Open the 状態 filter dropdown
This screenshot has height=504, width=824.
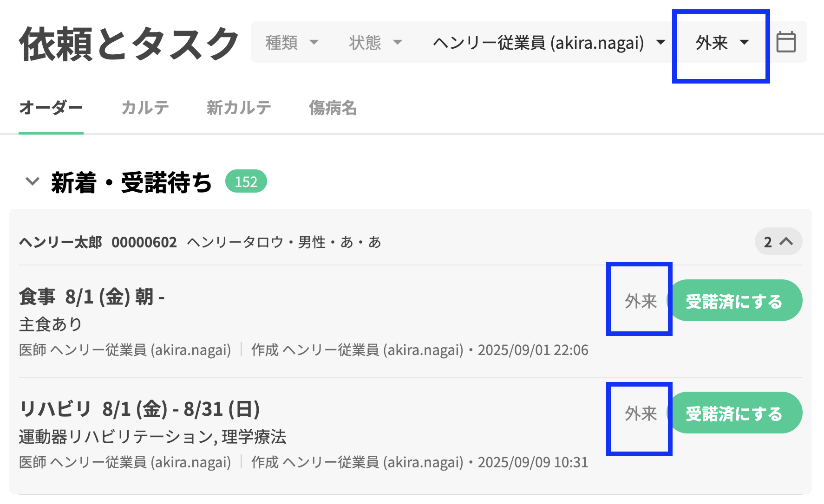coord(375,42)
